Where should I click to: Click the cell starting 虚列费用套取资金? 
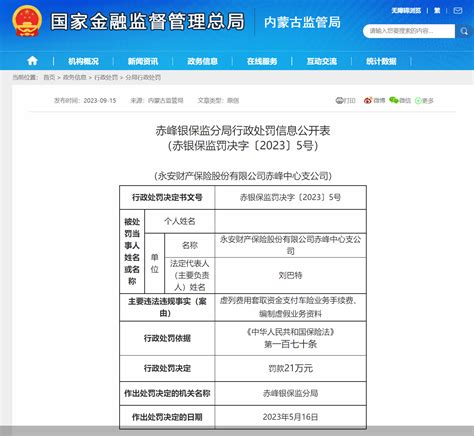(290, 307)
